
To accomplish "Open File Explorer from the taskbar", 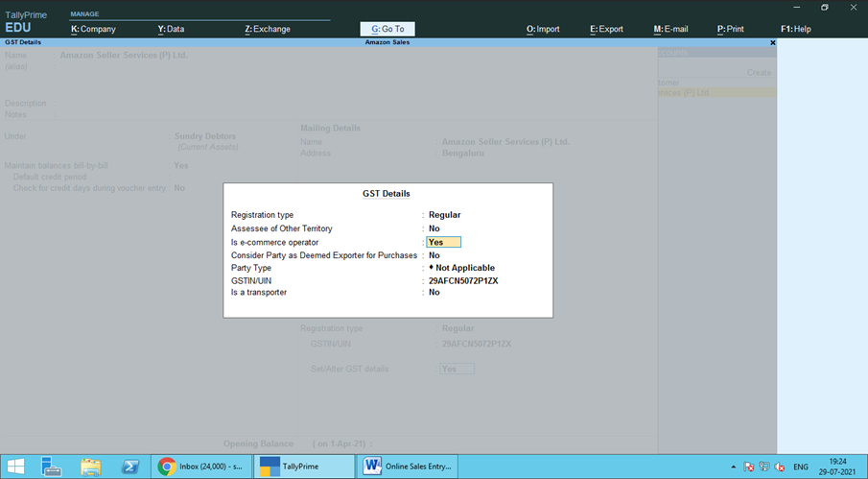I will coord(91,467).
